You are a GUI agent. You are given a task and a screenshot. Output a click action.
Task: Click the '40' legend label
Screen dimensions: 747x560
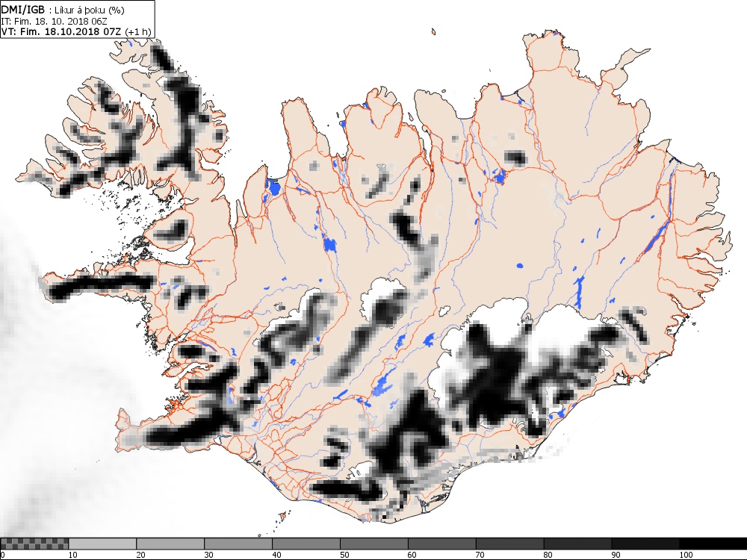click(x=277, y=555)
